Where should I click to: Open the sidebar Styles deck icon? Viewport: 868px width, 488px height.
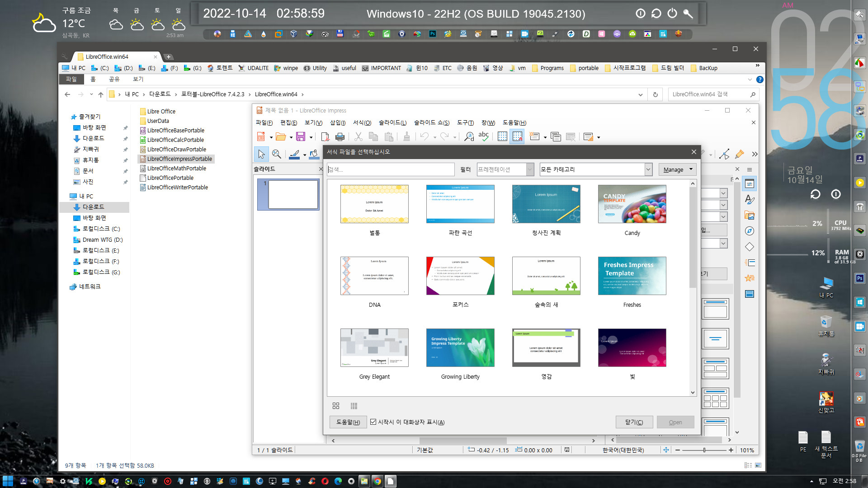(x=750, y=199)
